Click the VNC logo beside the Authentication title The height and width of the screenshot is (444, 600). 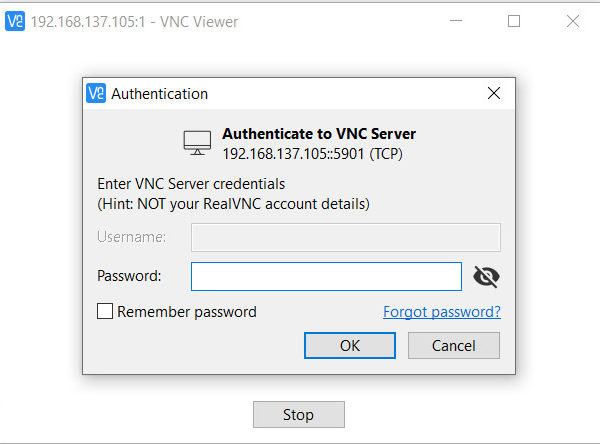(96, 93)
